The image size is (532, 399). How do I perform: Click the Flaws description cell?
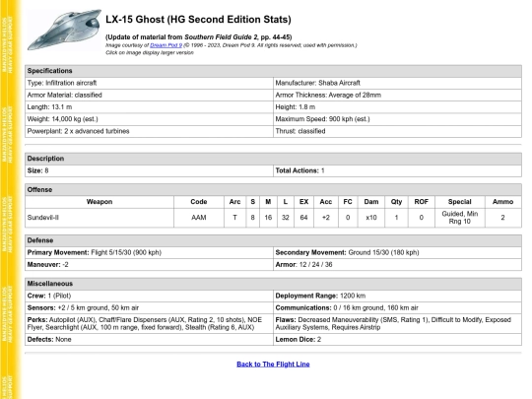397,324
